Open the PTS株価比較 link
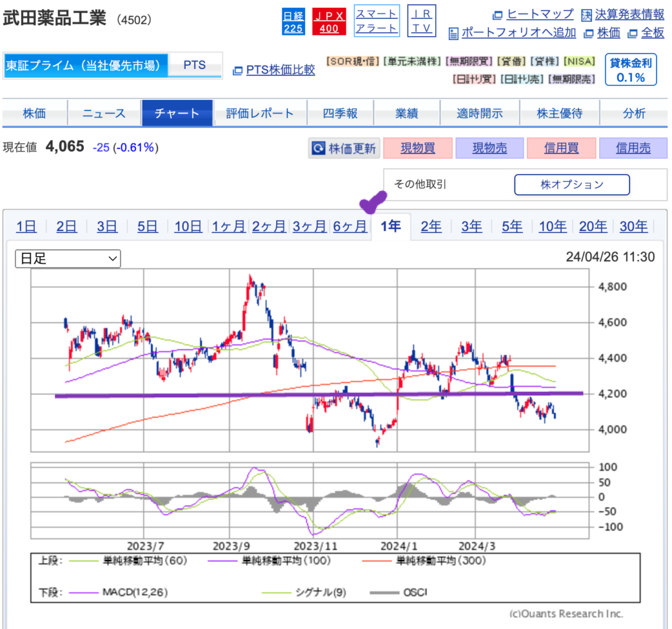Screen dimensions: 672x629 [x=281, y=70]
